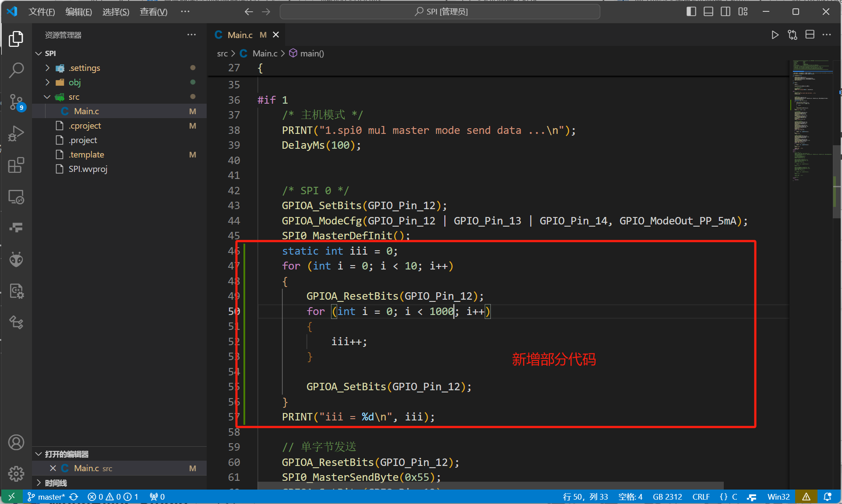The height and width of the screenshot is (504, 842).
Task: Close the Main.c tab
Action: pos(276,35)
